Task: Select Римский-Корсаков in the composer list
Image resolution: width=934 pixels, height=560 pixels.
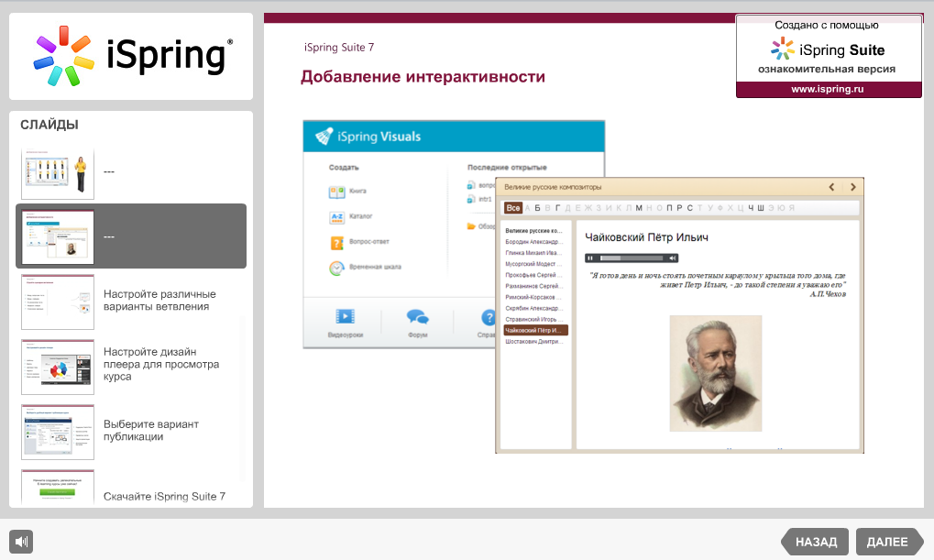Action: click(534, 297)
